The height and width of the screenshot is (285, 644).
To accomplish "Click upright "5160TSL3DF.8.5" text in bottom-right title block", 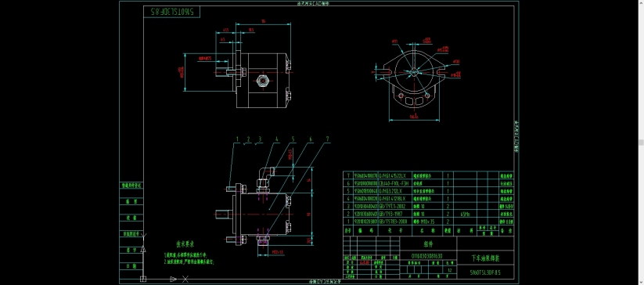I will tap(485, 272).
